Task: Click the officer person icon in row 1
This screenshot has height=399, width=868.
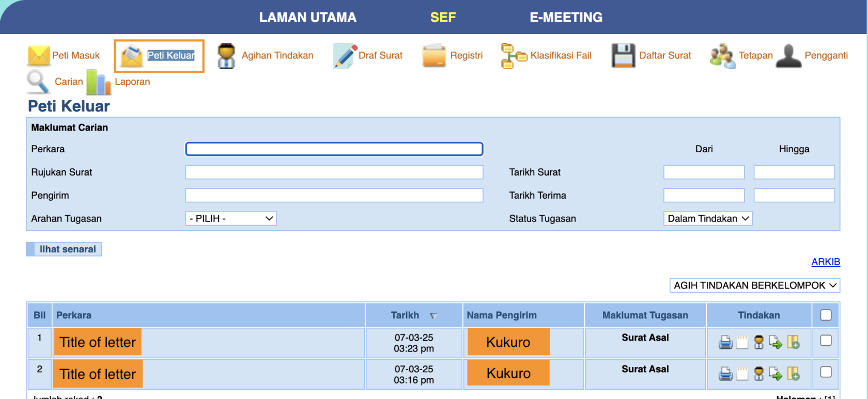Action: click(x=758, y=342)
